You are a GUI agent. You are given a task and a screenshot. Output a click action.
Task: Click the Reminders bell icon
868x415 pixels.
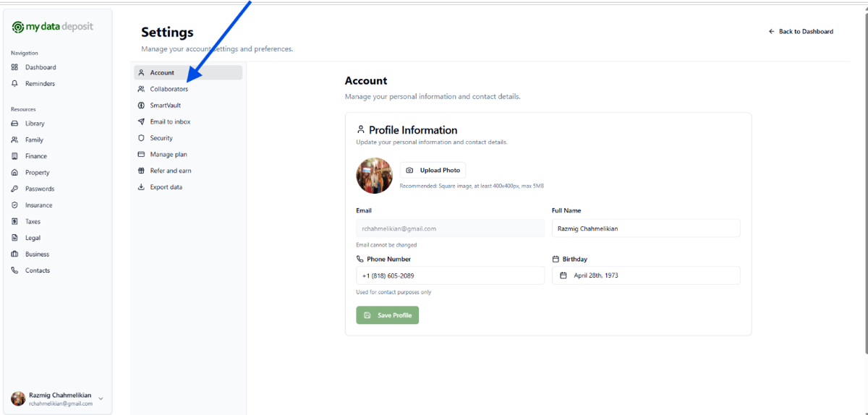[x=14, y=84]
